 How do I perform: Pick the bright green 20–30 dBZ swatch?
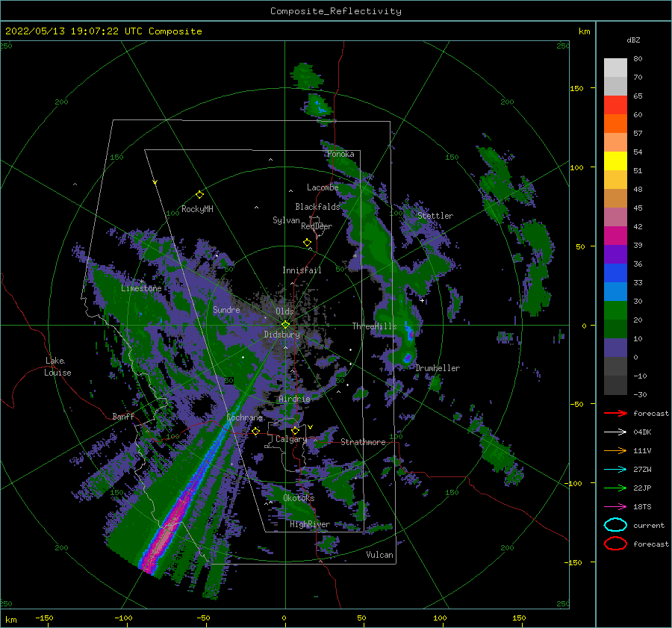point(615,311)
